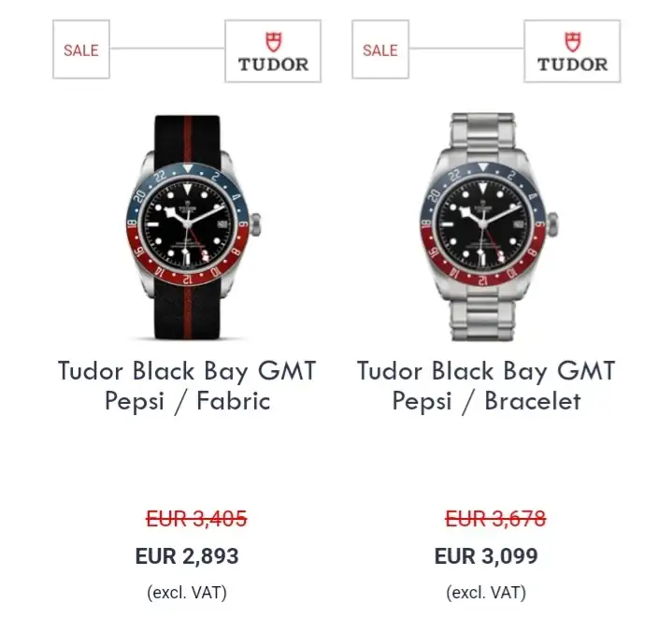Click the SALE badge above the Fabric watch

pyautogui.click(x=81, y=50)
